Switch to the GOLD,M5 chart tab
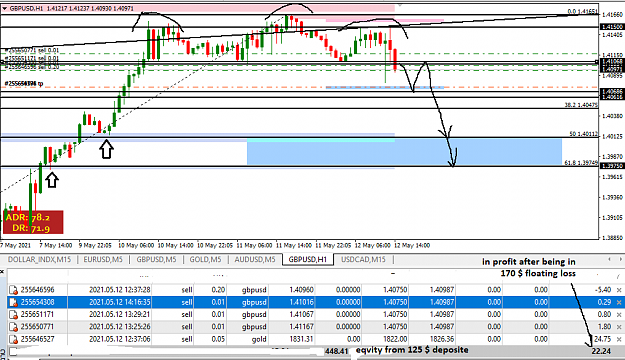The width and height of the screenshot is (625, 360). 205,260
